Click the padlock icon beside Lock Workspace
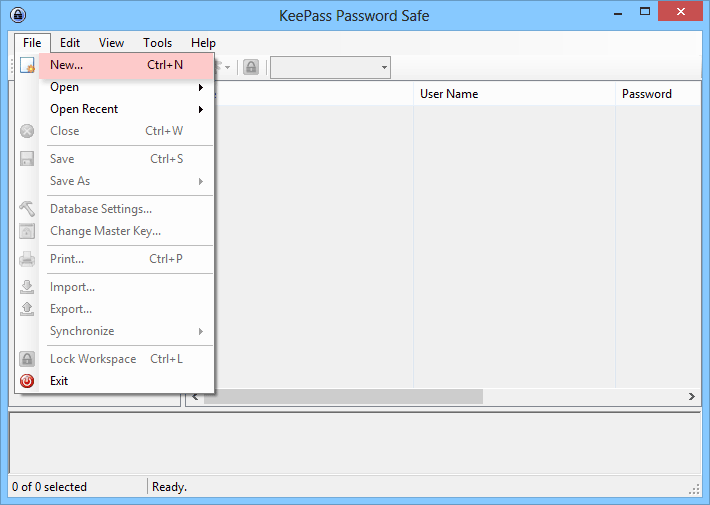This screenshot has height=505, width=710. click(x=27, y=359)
